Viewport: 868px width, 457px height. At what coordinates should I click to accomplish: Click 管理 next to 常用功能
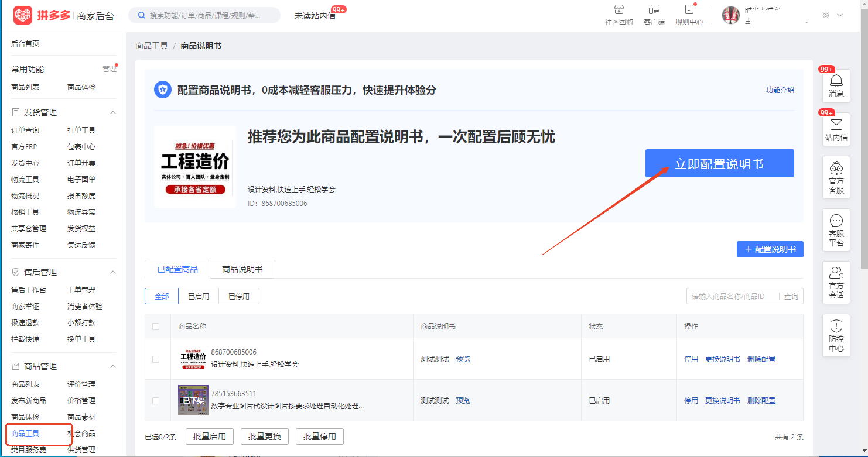tap(110, 69)
